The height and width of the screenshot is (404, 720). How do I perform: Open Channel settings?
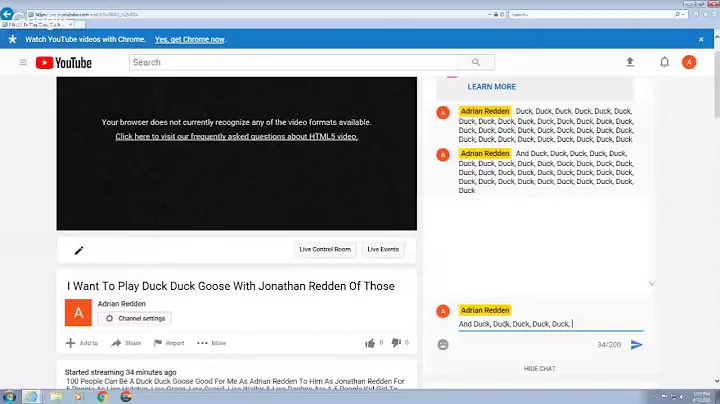pyautogui.click(x=135, y=318)
